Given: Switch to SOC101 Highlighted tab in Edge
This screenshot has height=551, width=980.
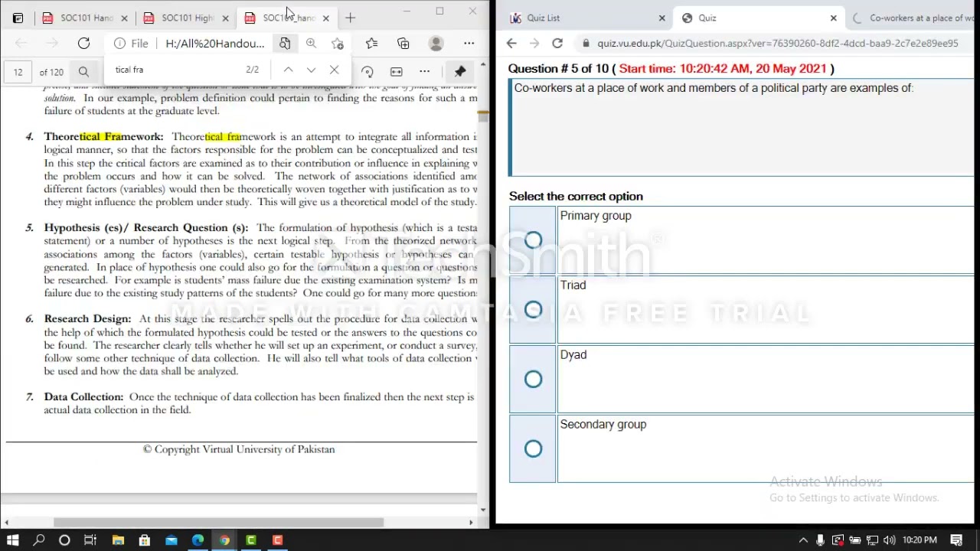Looking at the screenshot, I should (186, 18).
